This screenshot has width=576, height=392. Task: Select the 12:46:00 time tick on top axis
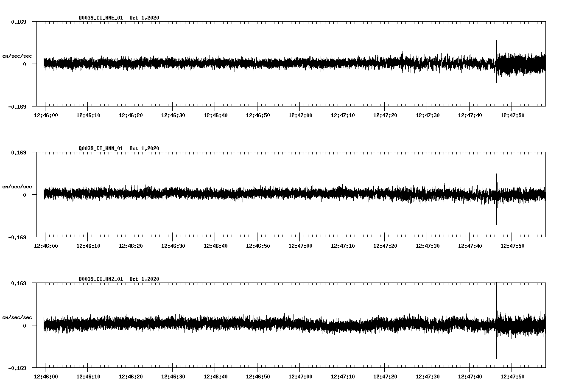coord(47,115)
